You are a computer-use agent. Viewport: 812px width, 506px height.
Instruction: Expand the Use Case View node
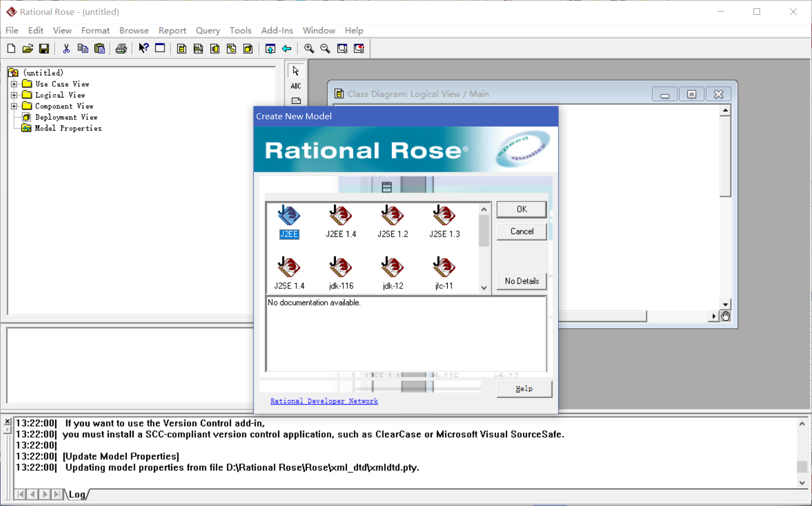tap(14, 84)
